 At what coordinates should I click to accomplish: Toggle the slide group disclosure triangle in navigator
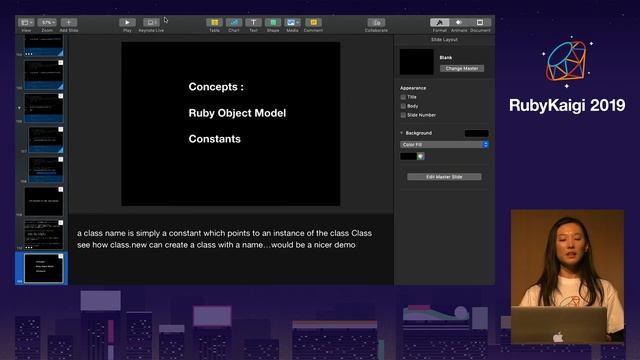pos(19,108)
